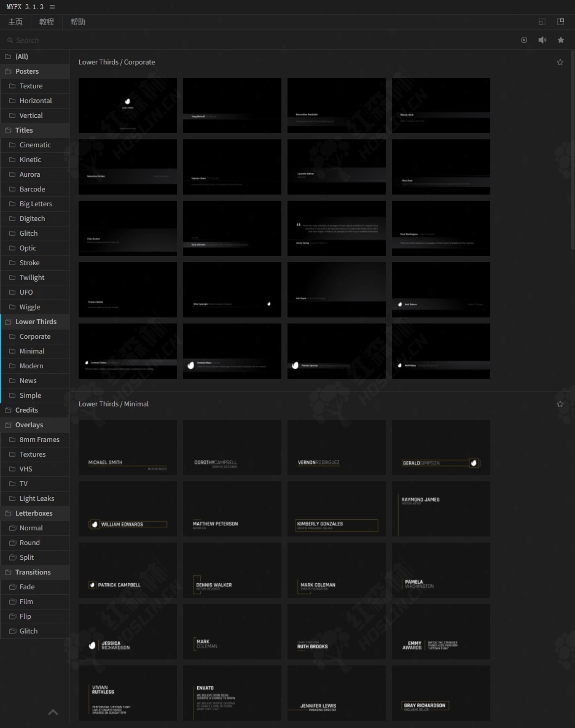575x728 pixels.
Task: Select the UFO category
Action: [x=35, y=293]
